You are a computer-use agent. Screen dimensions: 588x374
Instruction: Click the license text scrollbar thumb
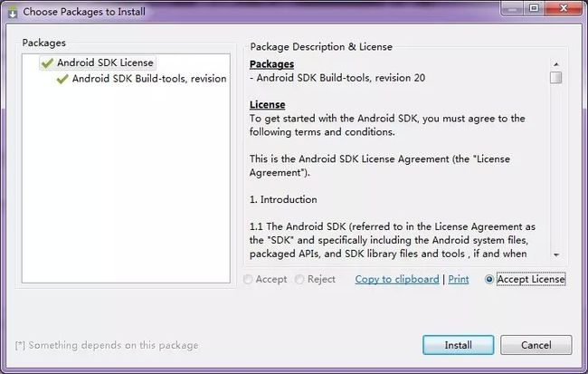555,78
